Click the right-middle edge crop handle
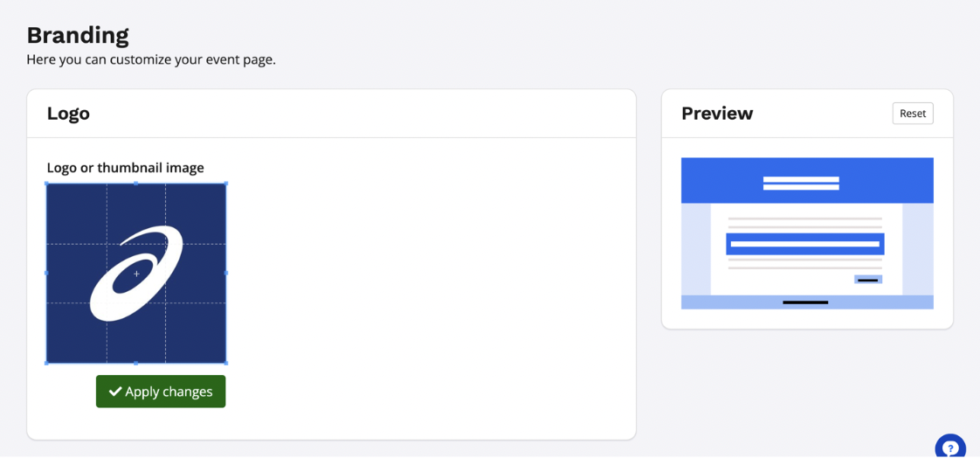The height and width of the screenshot is (458, 980). [226, 273]
